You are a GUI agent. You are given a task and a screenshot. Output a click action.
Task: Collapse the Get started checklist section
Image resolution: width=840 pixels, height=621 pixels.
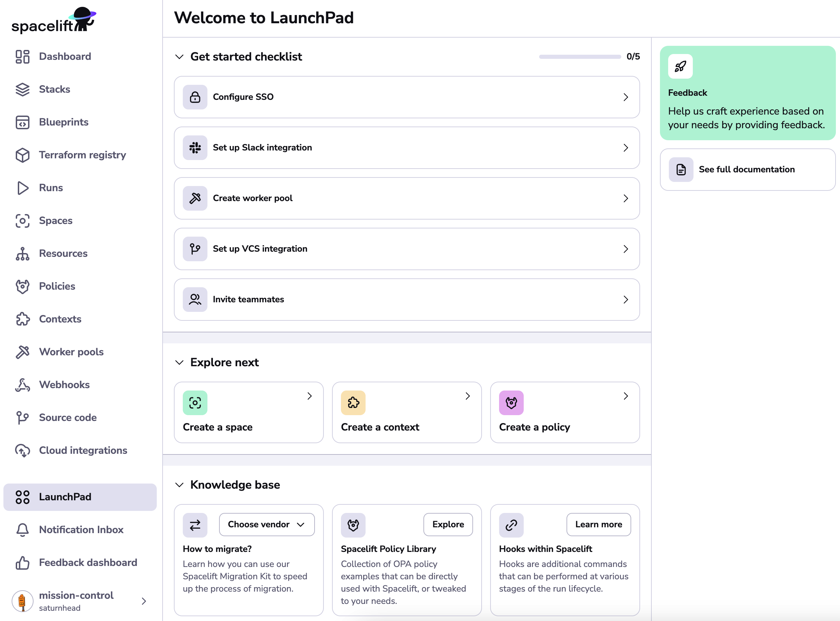click(x=179, y=57)
